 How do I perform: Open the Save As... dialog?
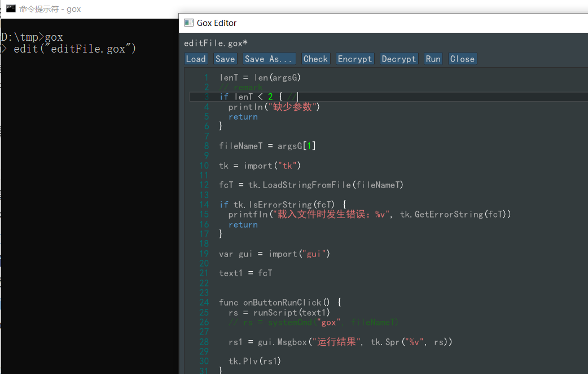(x=269, y=59)
